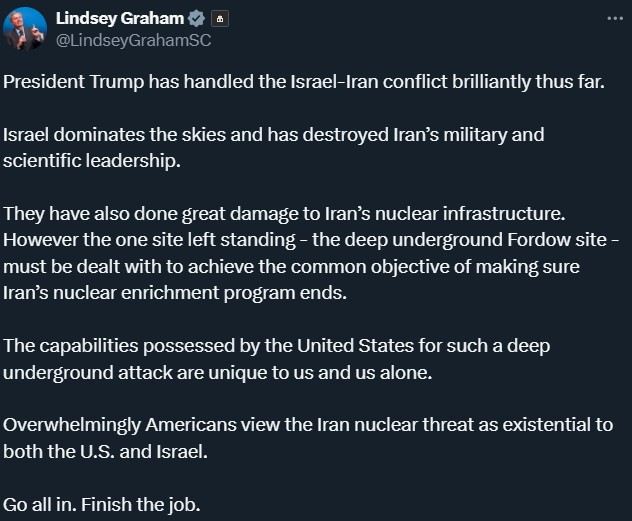This screenshot has height=521, width=632.
Task: Click the 'both the U.S. and Israel.' line
Action: click(x=106, y=452)
